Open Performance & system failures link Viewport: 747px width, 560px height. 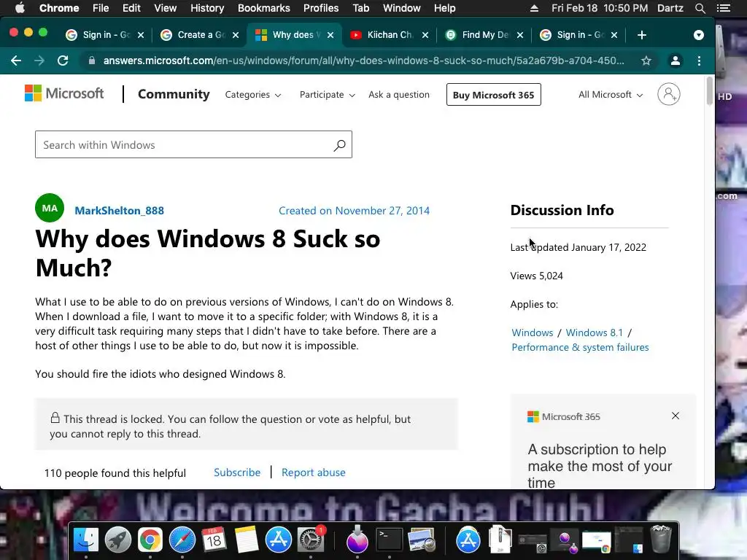(x=580, y=347)
